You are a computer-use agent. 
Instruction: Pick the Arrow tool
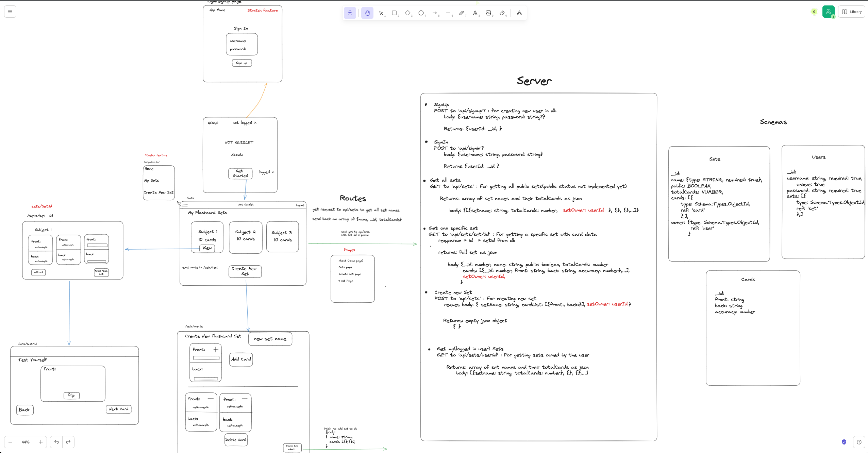(435, 13)
